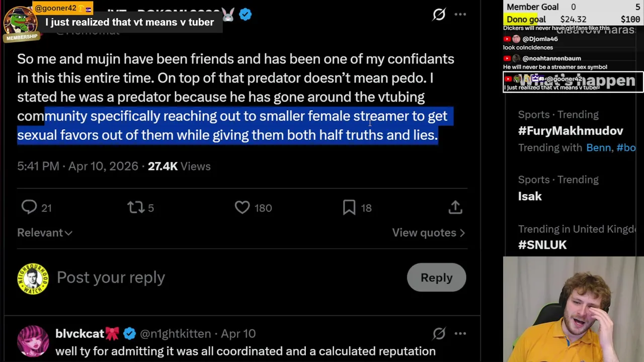Image resolution: width=644 pixels, height=362 pixels.
Task: Bookmark this post
Action: click(x=349, y=207)
